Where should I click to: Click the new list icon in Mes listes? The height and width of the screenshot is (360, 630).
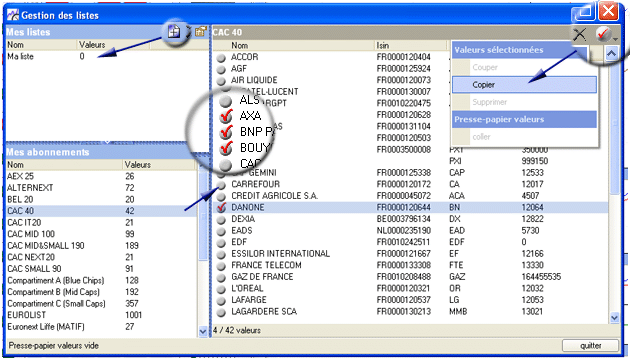click(x=174, y=32)
